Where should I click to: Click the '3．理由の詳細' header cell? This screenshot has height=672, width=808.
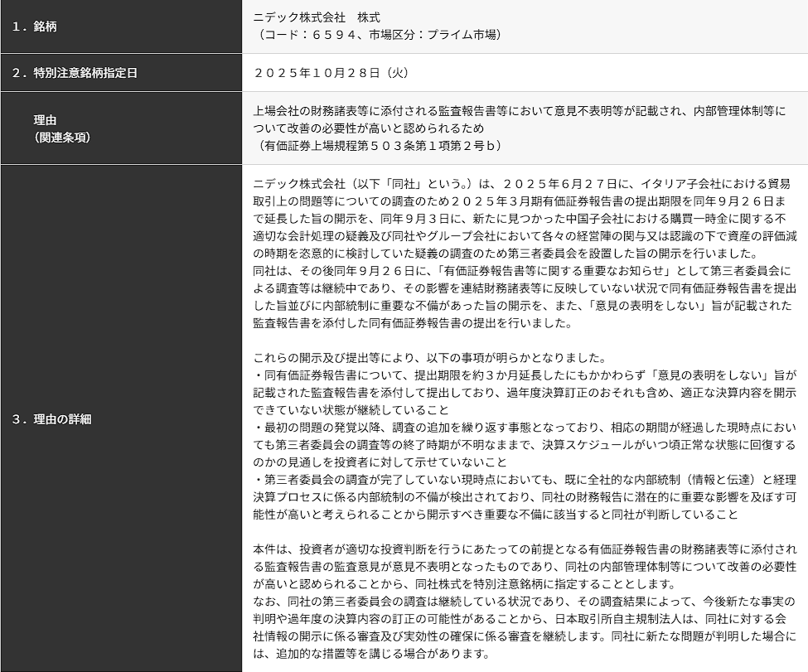point(121,418)
